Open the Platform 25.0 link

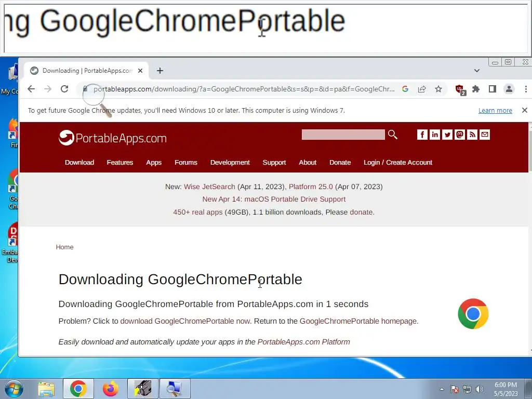click(x=311, y=187)
